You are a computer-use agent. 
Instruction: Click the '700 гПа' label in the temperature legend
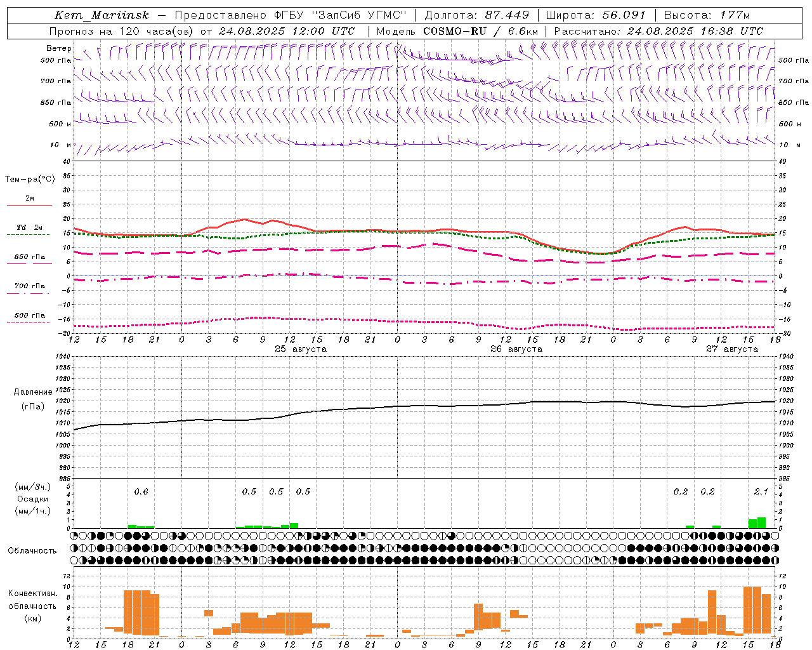[x=30, y=286]
